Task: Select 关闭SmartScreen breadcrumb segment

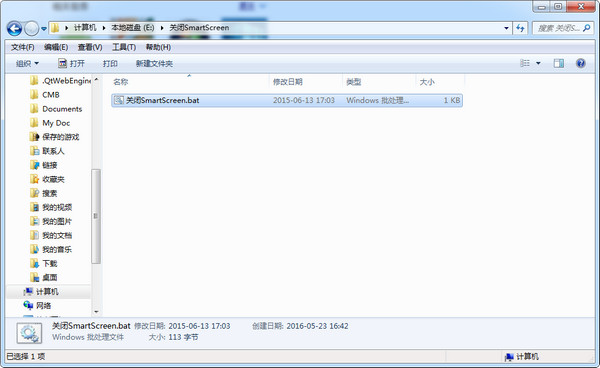Action: coord(199,28)
